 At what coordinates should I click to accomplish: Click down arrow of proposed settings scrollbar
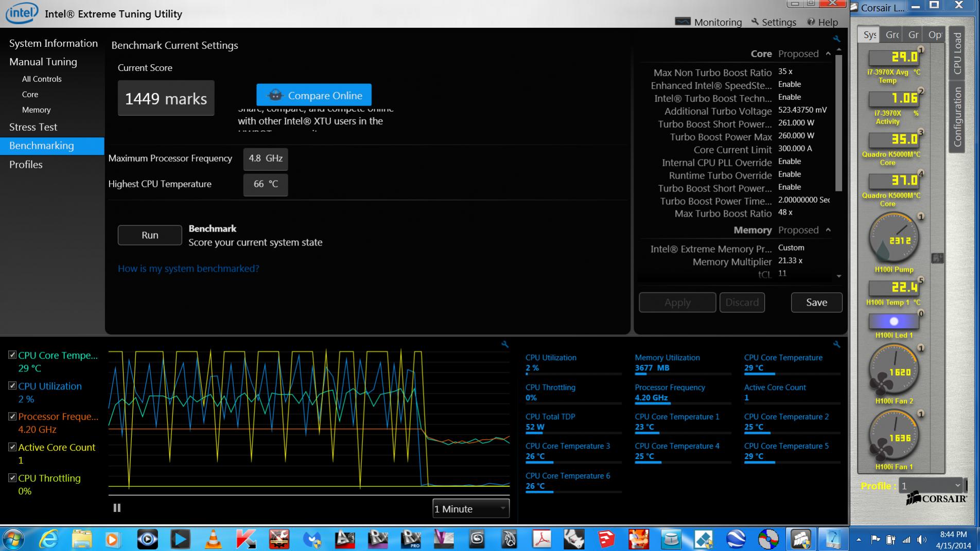(x=839, y=276)
